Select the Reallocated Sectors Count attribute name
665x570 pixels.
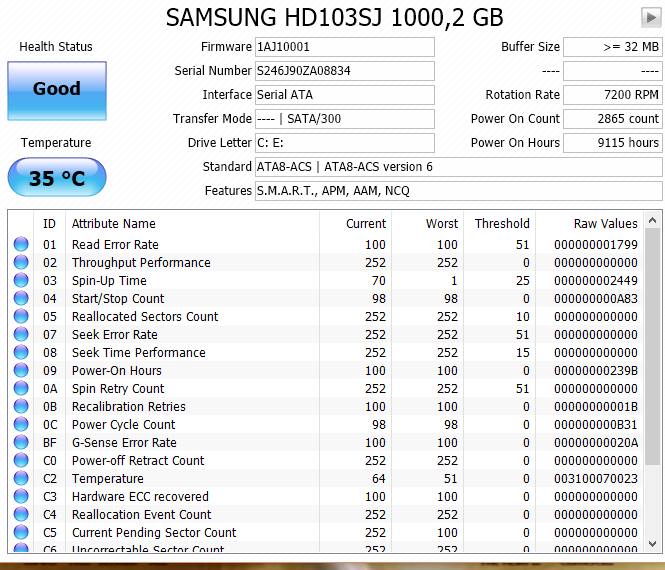(145, 317)
